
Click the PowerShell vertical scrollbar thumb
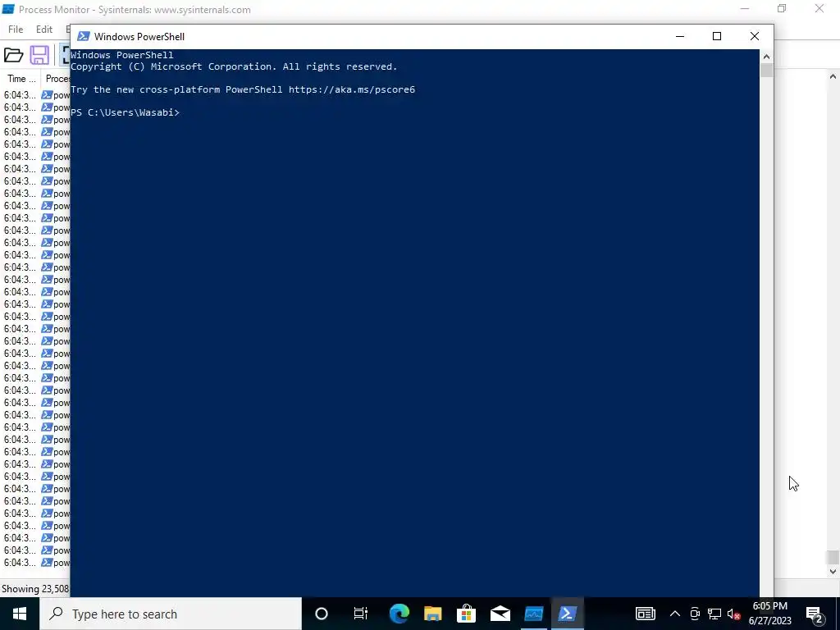point(767,71)
